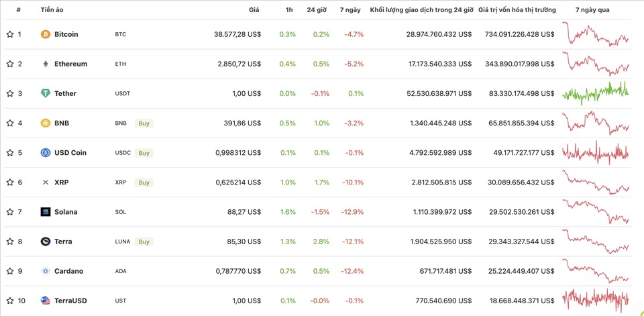Open Cardano 7-day sparkline chart

pyautogui.click(x=596, y=271)
